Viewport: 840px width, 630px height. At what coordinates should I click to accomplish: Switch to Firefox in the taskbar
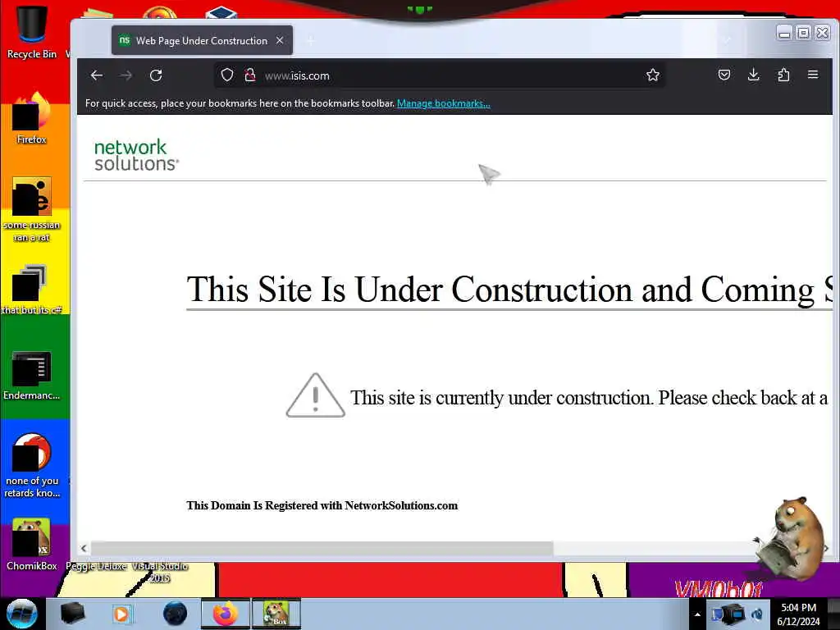pos(225,614)
